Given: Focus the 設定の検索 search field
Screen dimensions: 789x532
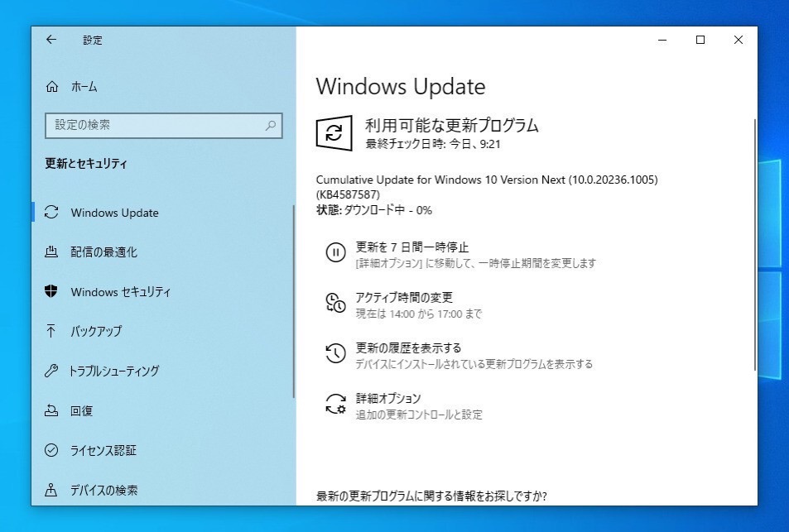Looking at the screenshot, I should point(164,125).
